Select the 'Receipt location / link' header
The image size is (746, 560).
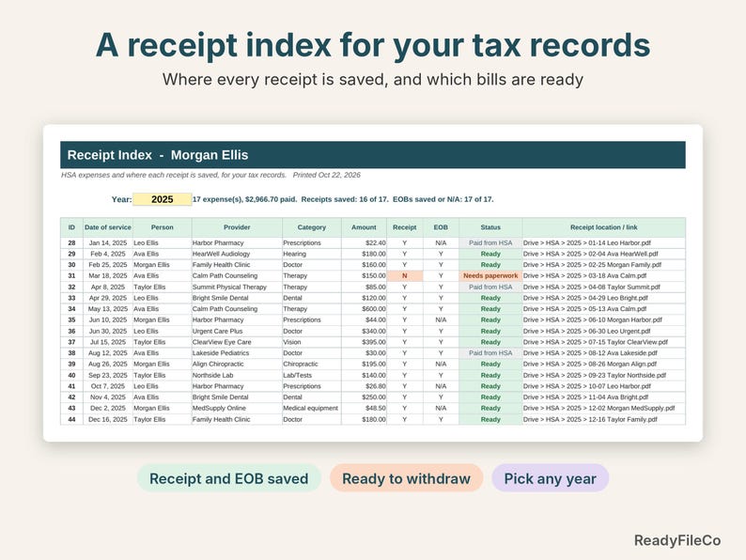coord(604,227)
